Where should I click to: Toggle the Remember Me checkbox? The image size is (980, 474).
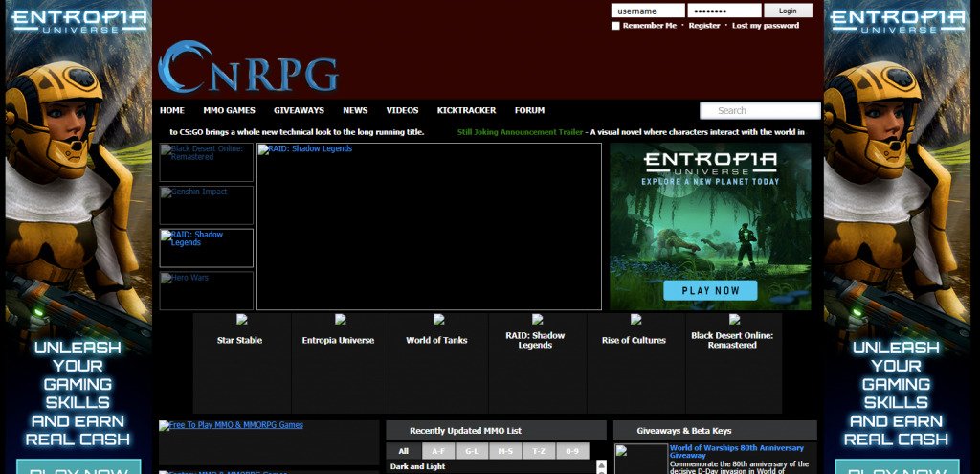click(x=615, y=26)
